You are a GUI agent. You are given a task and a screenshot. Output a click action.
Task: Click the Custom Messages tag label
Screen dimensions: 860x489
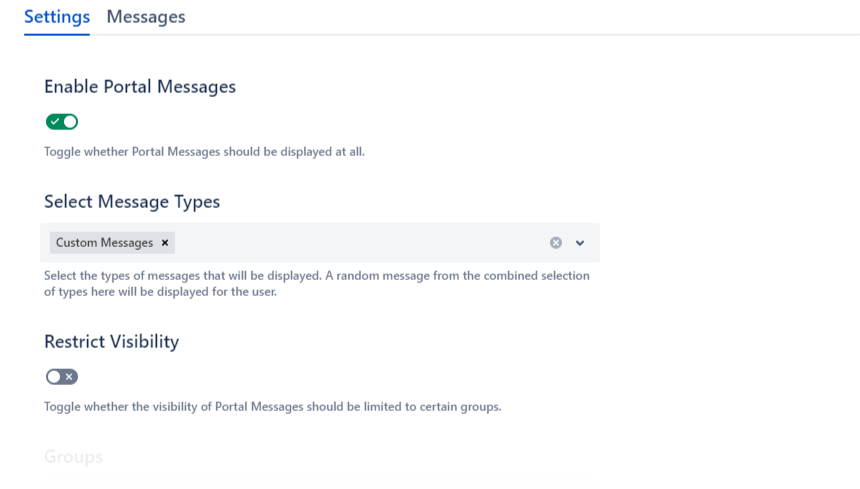click(104, 243)
